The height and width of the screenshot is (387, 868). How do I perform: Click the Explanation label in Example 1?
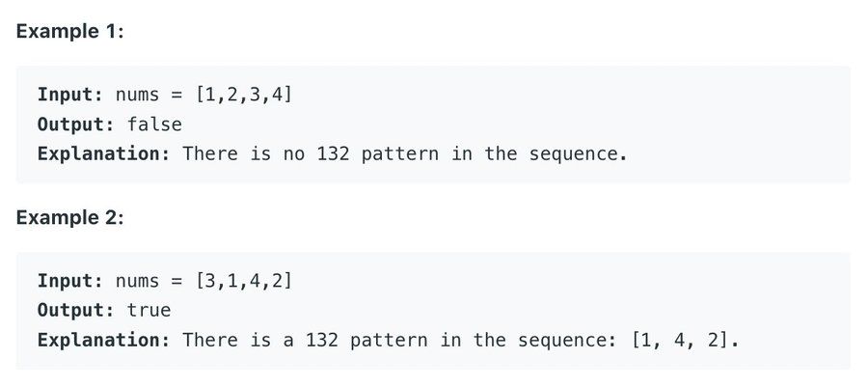coord(103,153)
